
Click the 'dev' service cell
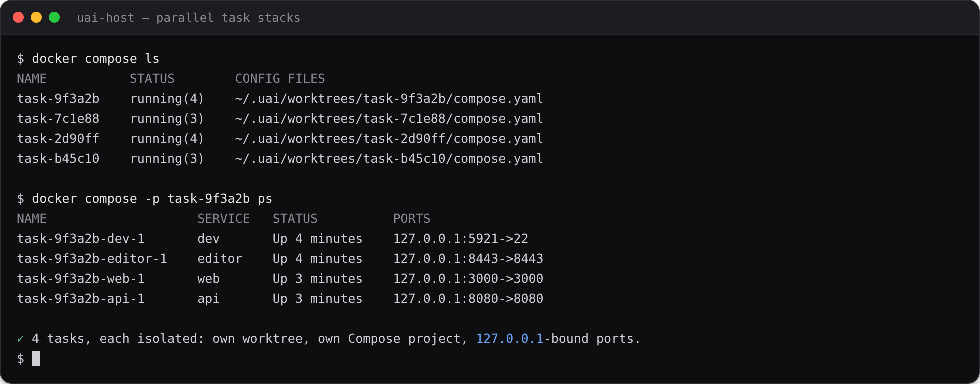pos(208,239)
